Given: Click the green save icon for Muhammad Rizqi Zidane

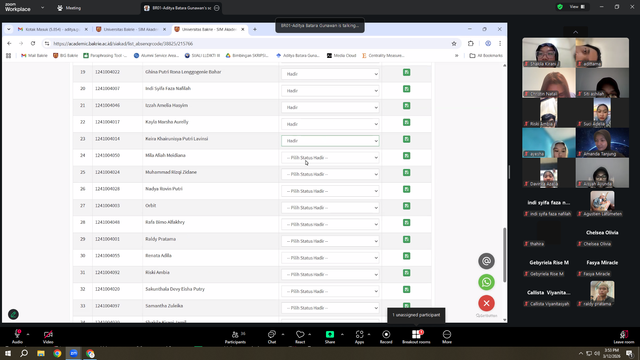Looking at the screenshot, I should tap(407, 172).
